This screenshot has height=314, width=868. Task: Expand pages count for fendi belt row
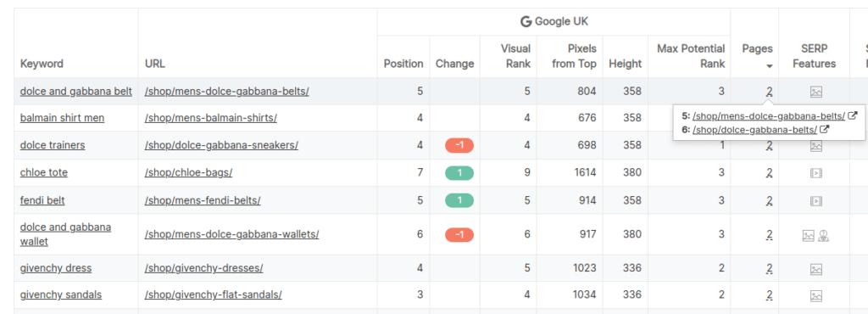769,200
